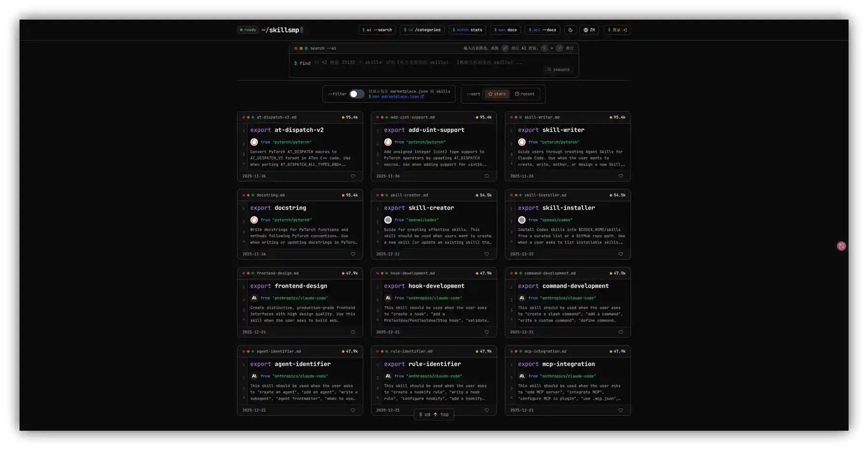
Task: Heart the mcp-integration skill card
Action: tap(621, 410)
